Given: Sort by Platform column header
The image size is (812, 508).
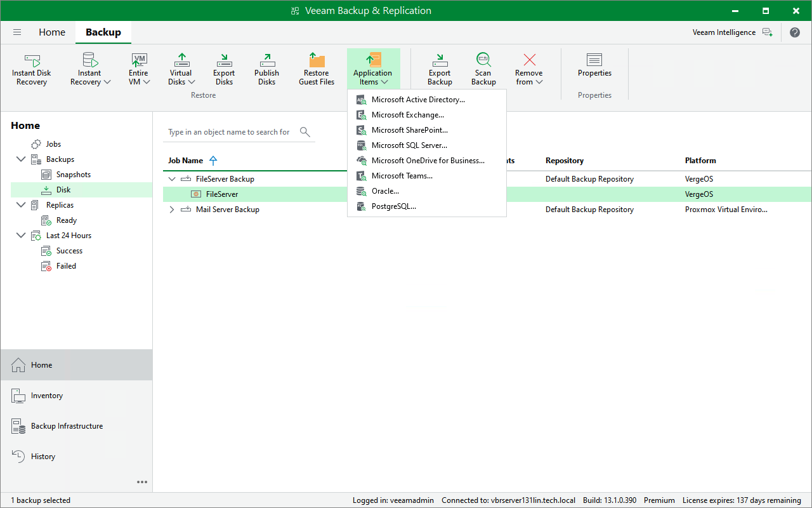Looking at the screenshot, I should tap(700, 161).
